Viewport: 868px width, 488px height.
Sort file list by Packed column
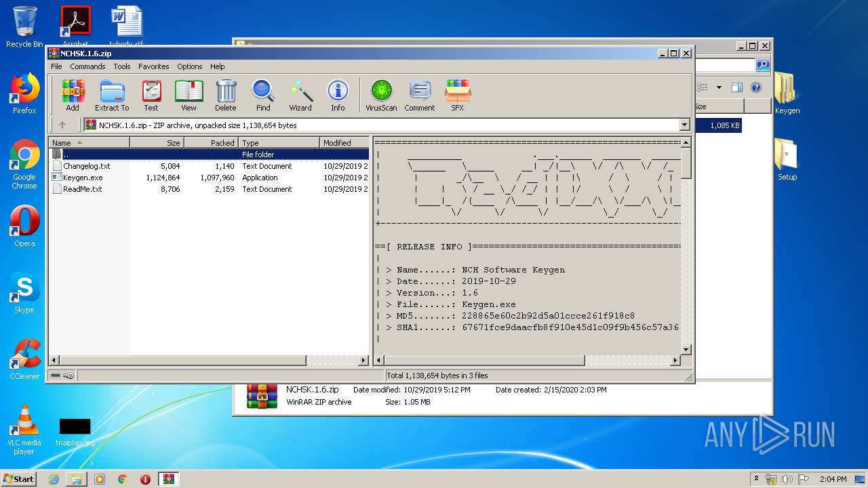point(211,142)
